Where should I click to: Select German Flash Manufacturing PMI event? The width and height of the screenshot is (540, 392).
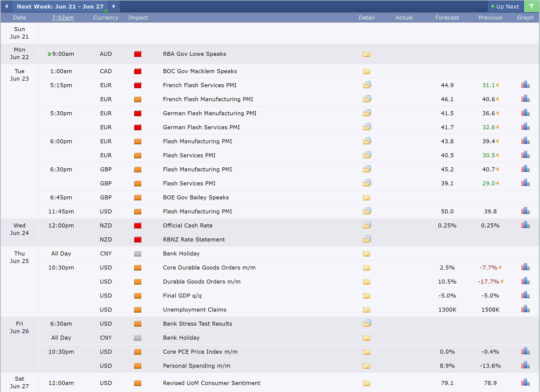pos(210,113)
